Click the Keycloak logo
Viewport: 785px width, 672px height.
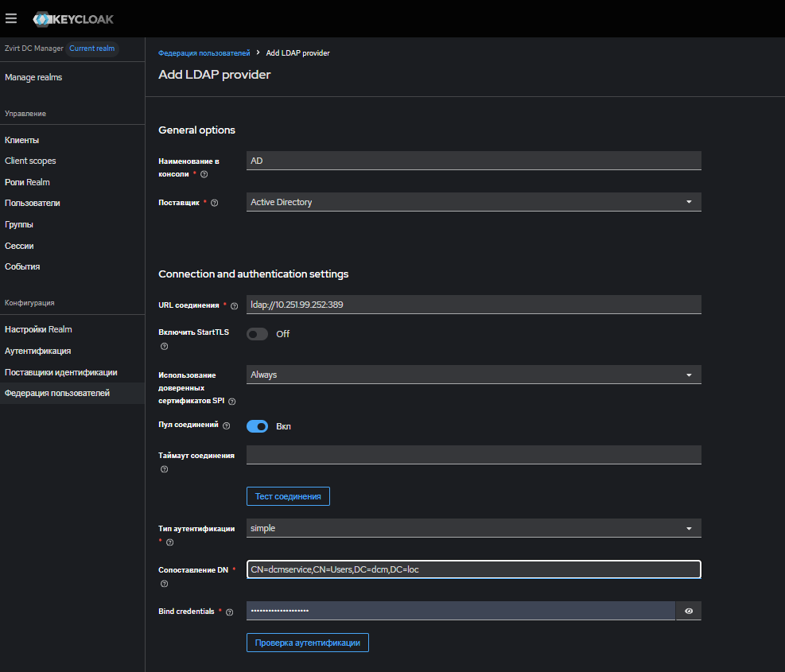point(73,20)
